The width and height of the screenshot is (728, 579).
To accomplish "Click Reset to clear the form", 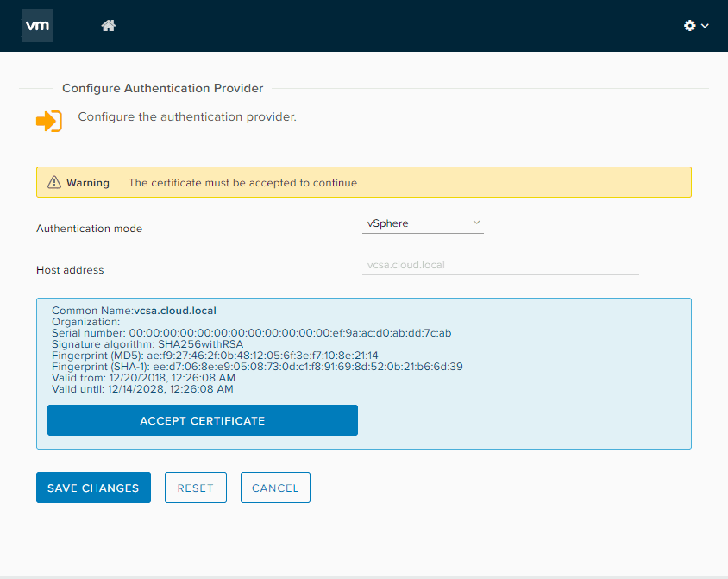I will pyautogui.click(x=195, y=488).
